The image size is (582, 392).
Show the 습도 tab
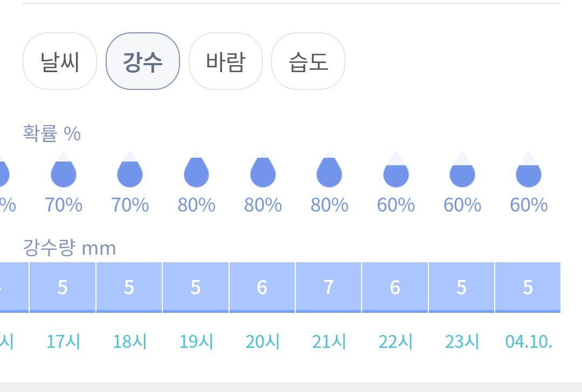tap(308, 61)
